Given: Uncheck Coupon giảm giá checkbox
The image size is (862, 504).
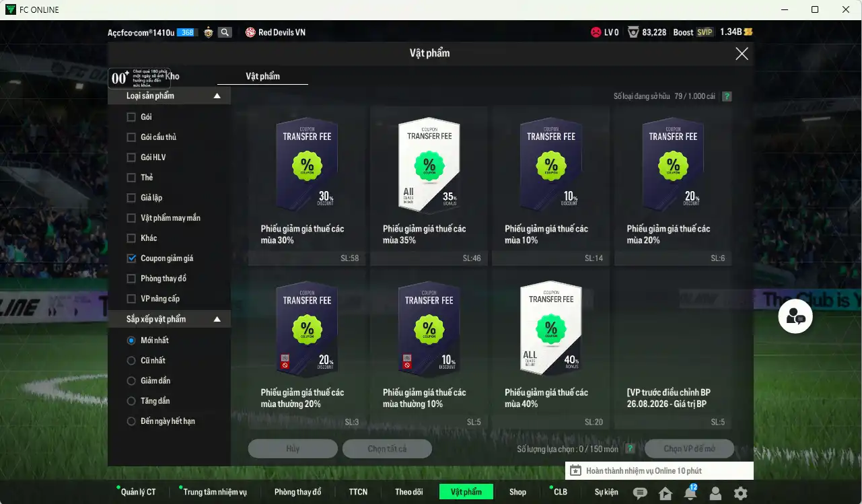Looking at the screenshot, I should pos(131,258).
